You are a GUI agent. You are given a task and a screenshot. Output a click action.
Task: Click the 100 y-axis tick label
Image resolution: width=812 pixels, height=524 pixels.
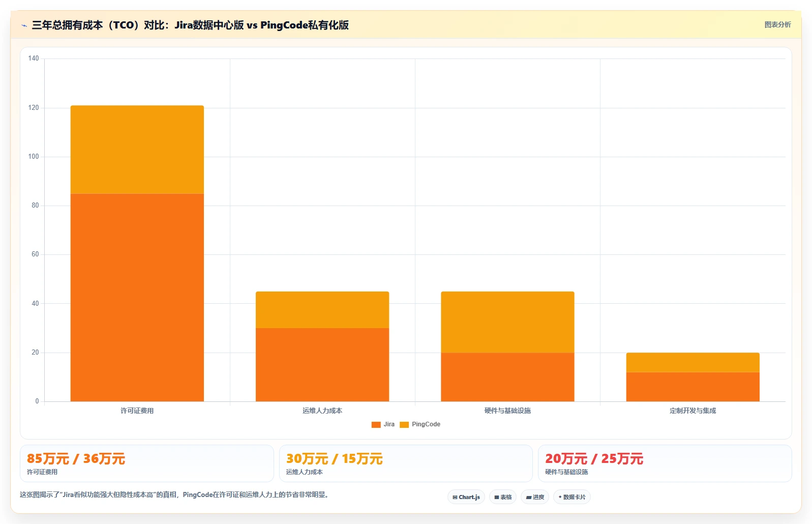coord(34,157)
